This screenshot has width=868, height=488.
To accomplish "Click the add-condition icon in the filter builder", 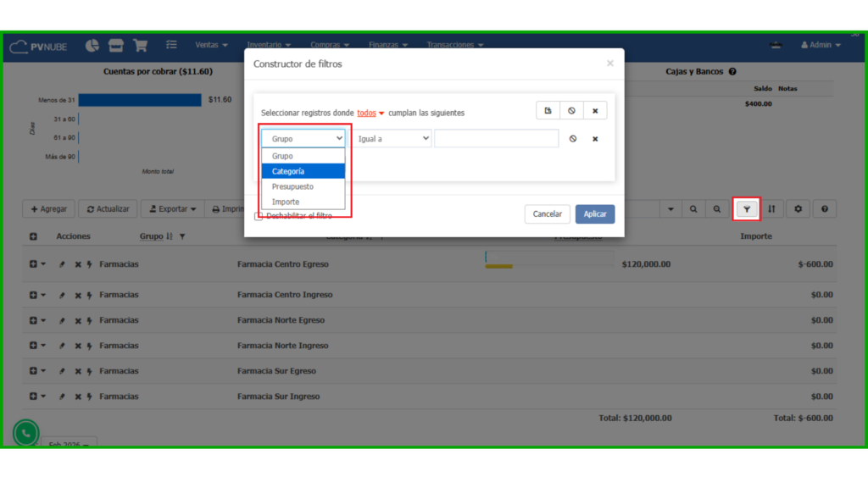I will tap(548, 111).
